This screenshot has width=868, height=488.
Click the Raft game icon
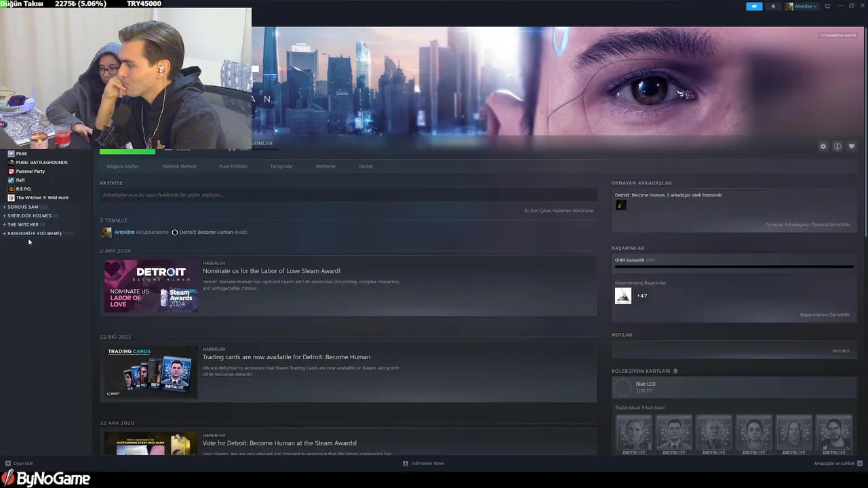point(11,180)
